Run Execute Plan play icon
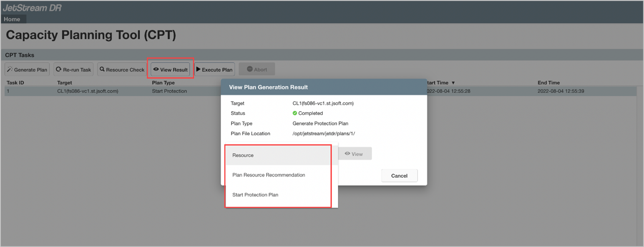Screen dimensions: 644x247 (199, 70)
